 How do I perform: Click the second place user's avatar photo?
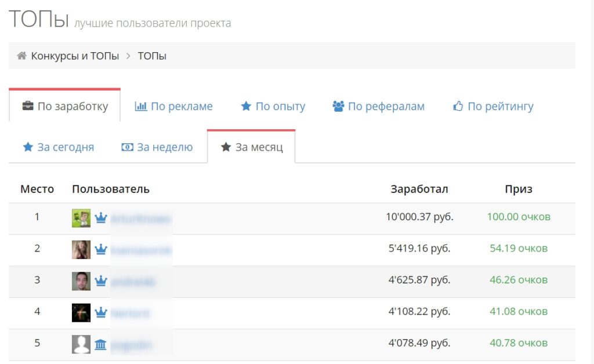pos(81,249)
